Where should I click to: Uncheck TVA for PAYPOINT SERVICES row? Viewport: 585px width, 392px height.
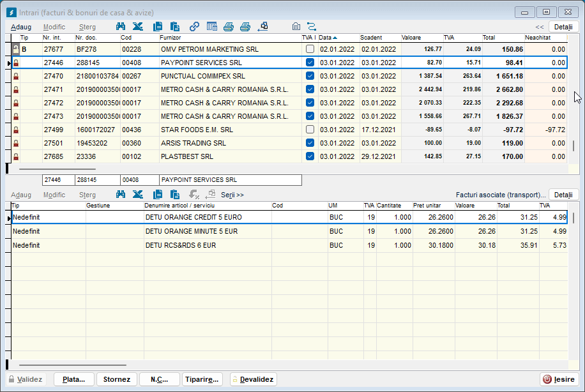pos(310,63)
